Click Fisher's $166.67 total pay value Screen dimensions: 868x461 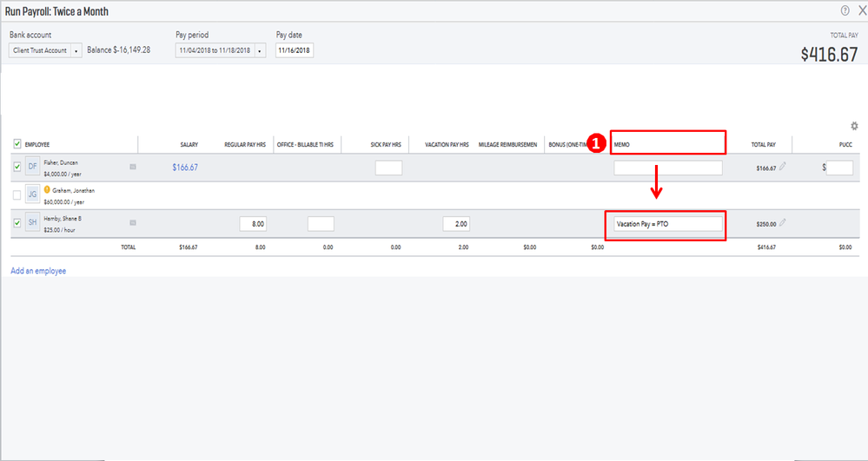(766, 168)
